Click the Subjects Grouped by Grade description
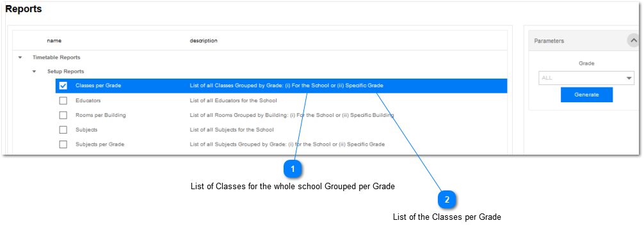Screen dimensions: 644x232 click(287, 144)
